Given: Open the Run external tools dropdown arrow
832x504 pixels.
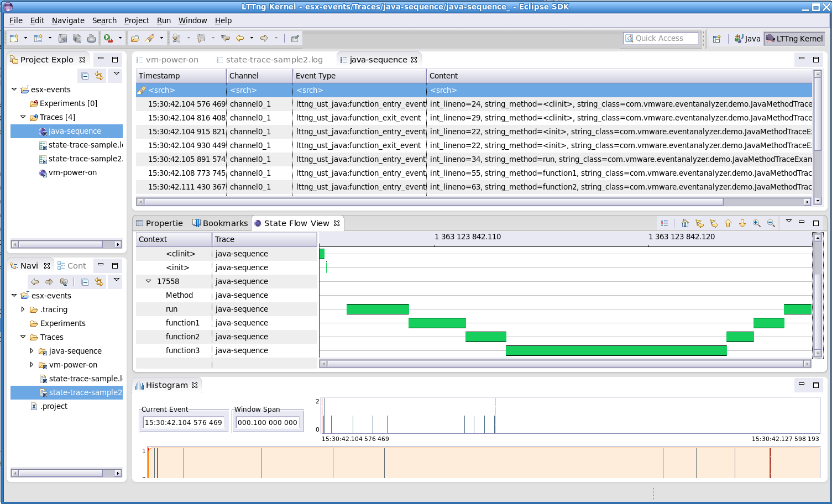Looking at the screenshot, I should 120,38.
